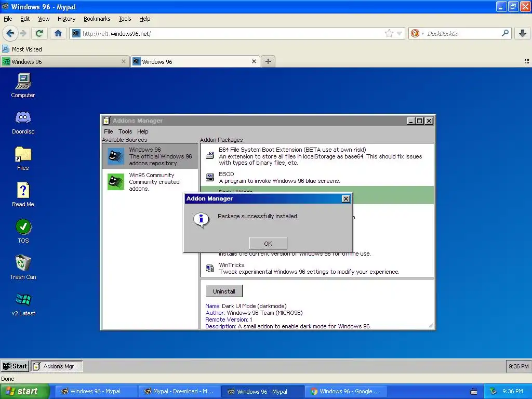Viewport: 532px width, 399px height.
Task: Open Addons Manager Help menu
Action: point(143,131)
